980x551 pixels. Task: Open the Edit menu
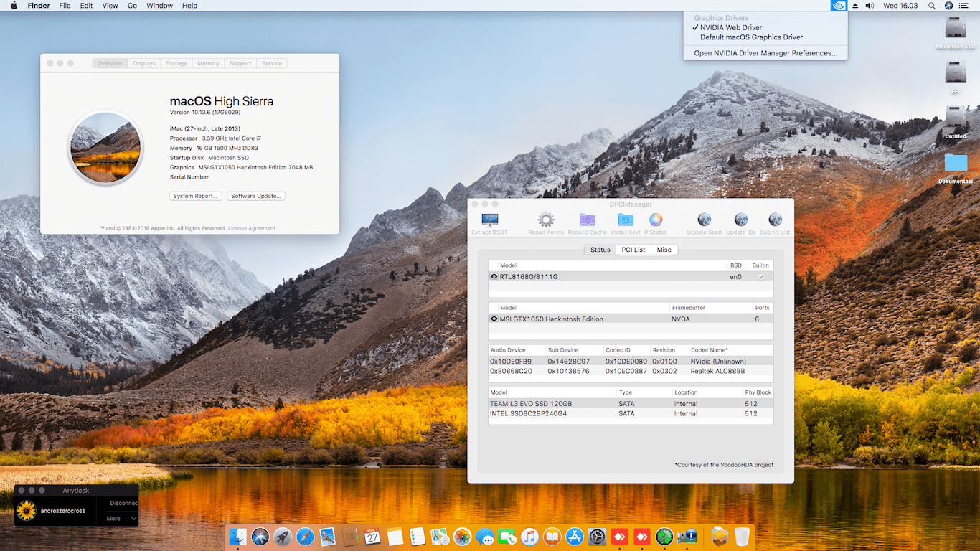coord(87,6)
